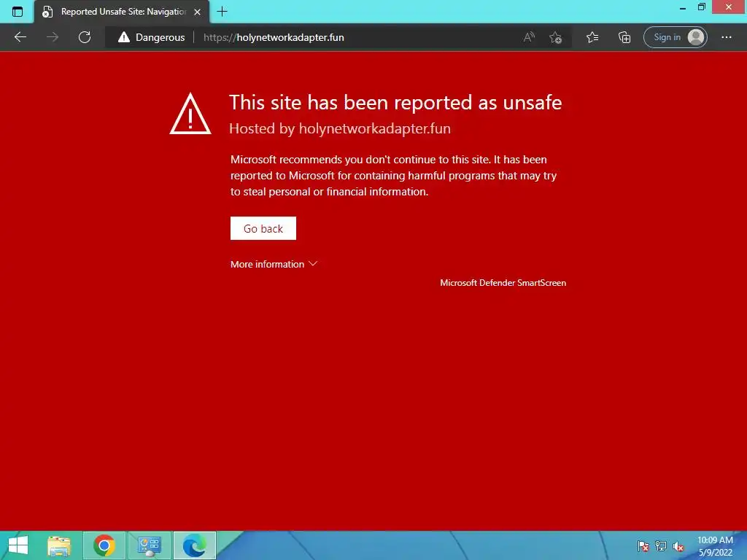The image size is (747, 560).
Task: Open a new tab with plus
Action: [x=222, y=12]
